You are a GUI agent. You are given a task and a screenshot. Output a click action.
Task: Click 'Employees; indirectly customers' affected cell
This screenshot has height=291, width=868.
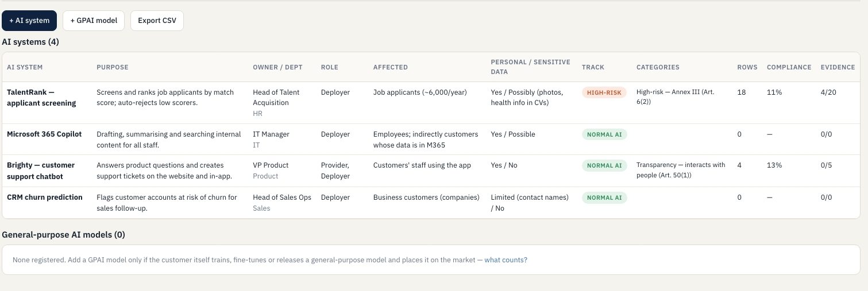(x=426, y=139)
